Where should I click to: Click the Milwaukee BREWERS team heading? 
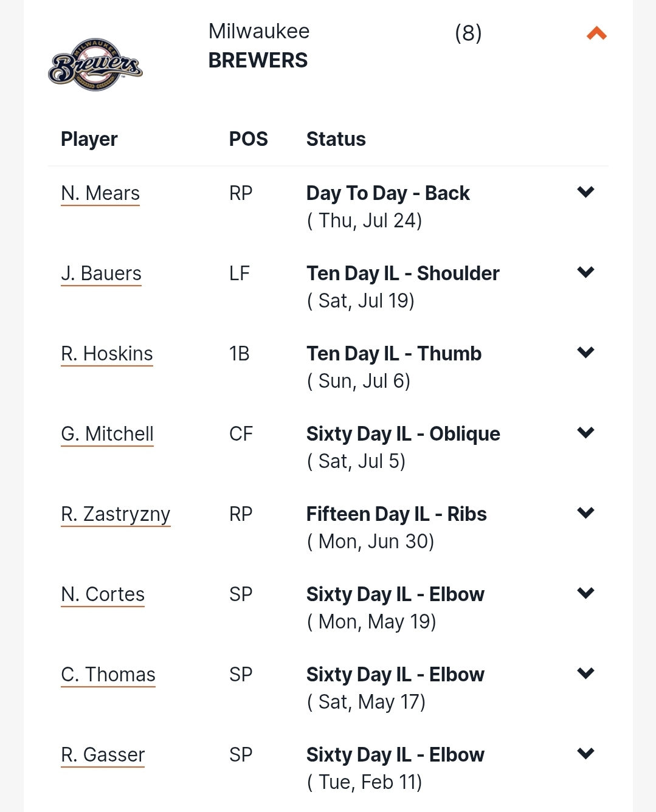[259, 46]
